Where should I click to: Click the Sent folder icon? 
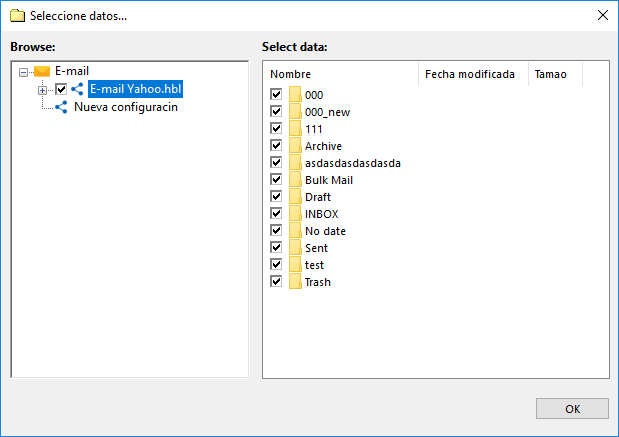295,248
